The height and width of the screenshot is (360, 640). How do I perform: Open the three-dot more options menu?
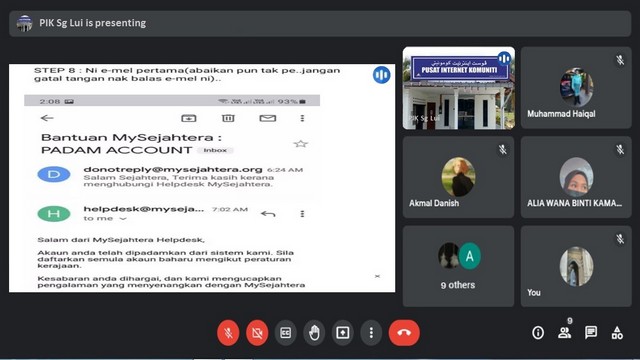(x=371, y=333)
